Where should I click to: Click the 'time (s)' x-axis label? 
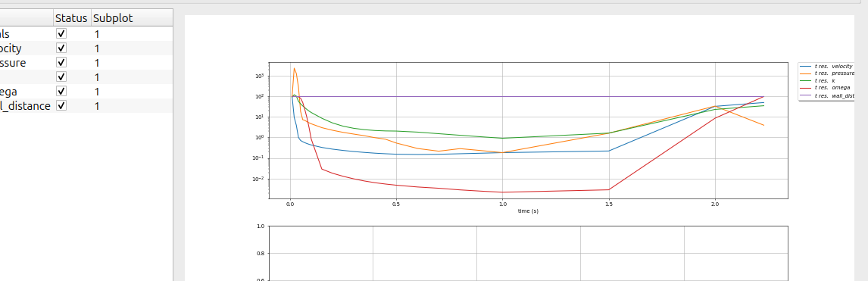[528, 211]
